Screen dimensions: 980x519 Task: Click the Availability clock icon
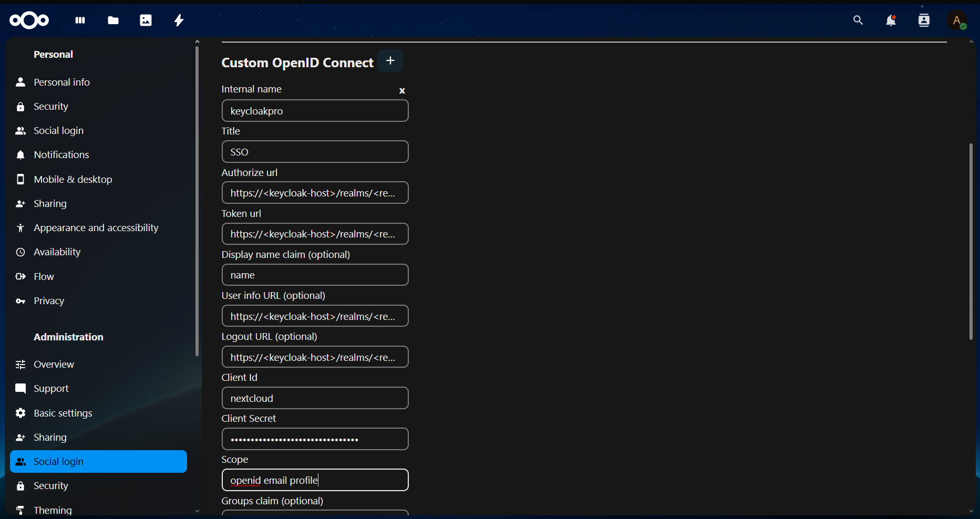tap(20, 253)
